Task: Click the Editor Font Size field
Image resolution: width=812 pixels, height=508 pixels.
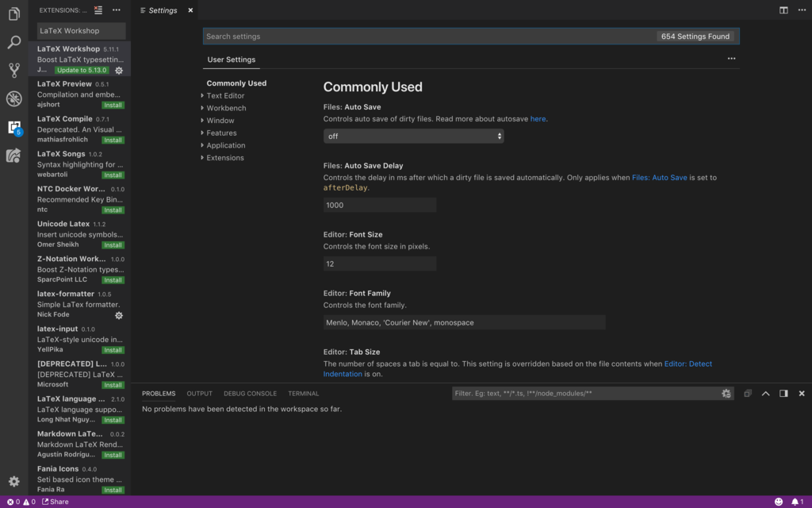Action: click(380, 264)
